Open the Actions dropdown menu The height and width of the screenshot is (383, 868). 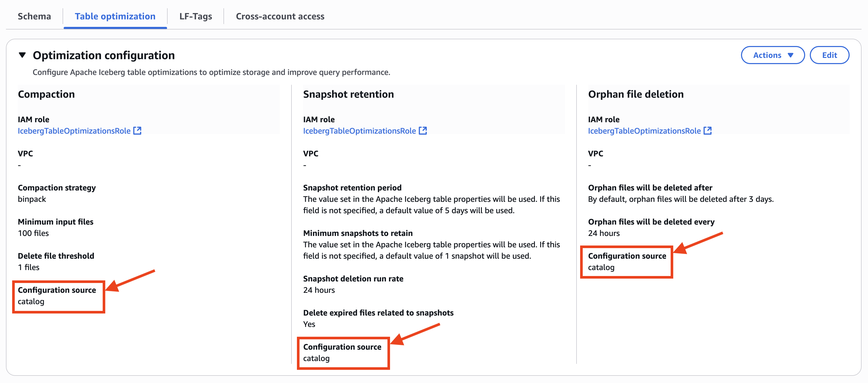pos(772,55)
